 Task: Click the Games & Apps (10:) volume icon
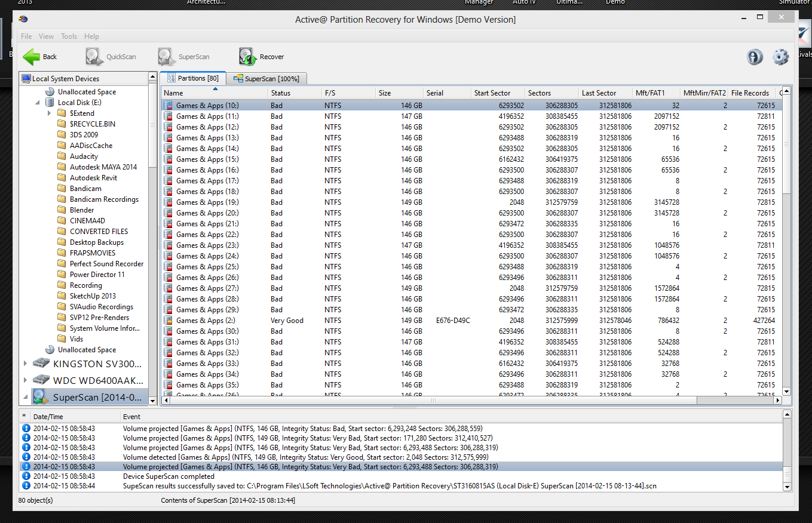(168, 106)
